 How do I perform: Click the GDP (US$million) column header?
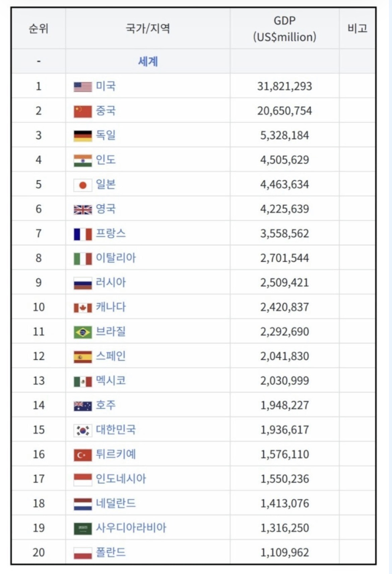(x=284, y=28)
